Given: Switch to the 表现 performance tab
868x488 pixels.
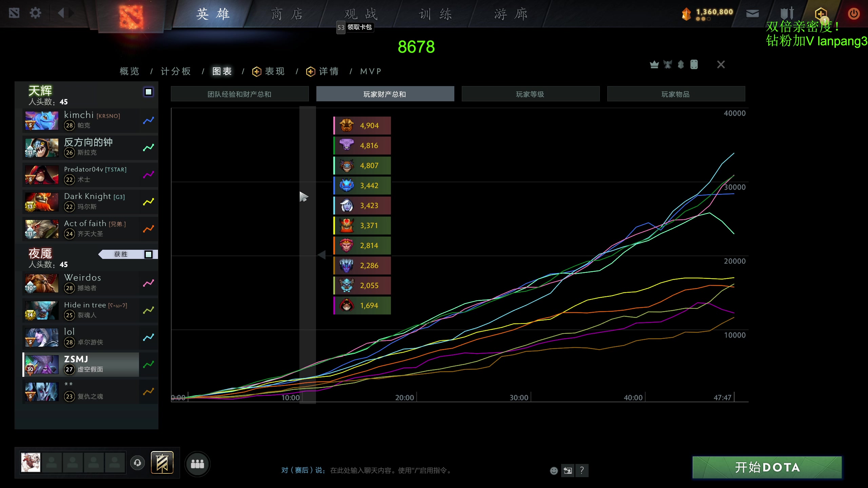Looking at the screenshot, I should click(275, 72).
